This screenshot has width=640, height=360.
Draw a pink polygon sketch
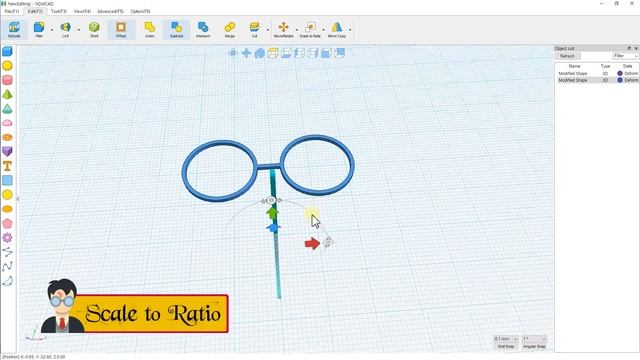click(x=7, y=223)
